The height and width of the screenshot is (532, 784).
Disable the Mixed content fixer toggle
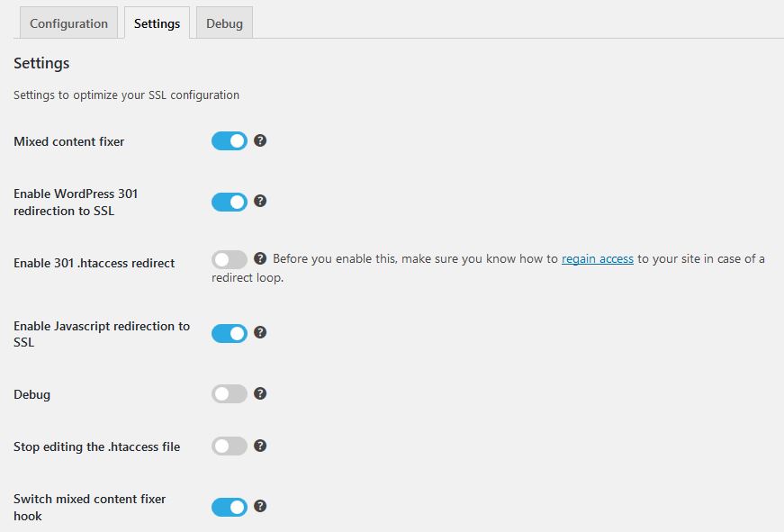point(230,141)
